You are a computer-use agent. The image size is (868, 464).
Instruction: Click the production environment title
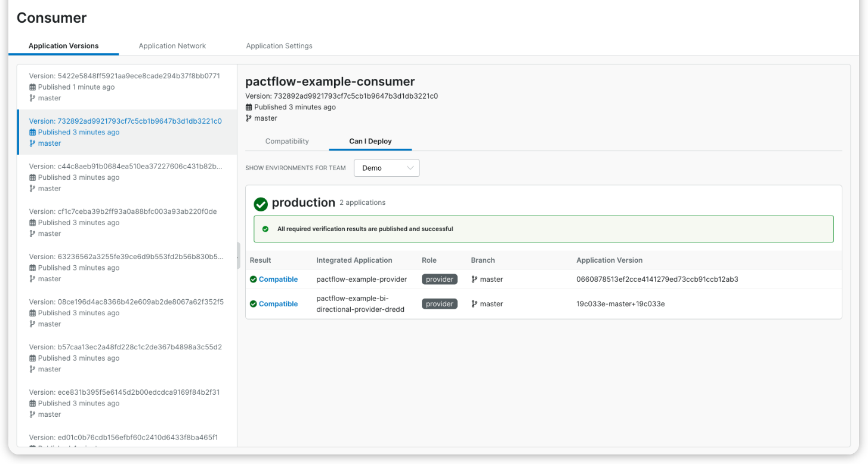coord(304,203)
